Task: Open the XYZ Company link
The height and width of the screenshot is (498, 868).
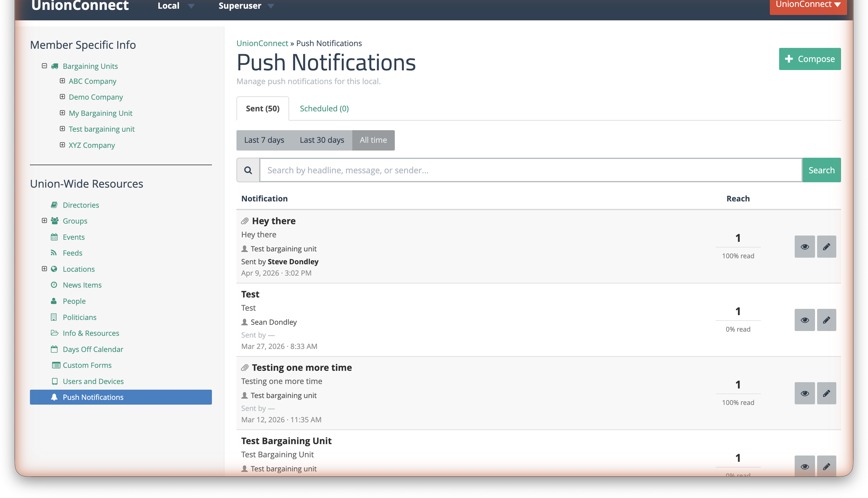Action: click(92, 145)
